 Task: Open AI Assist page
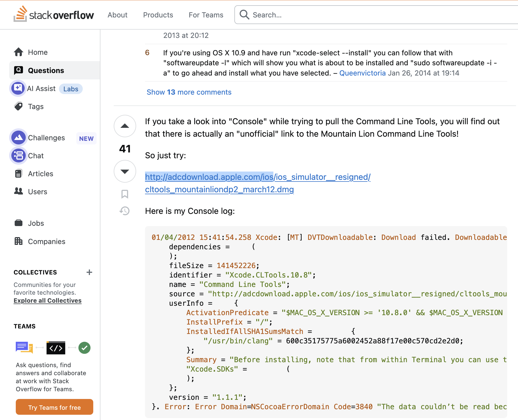coord(42,89)
